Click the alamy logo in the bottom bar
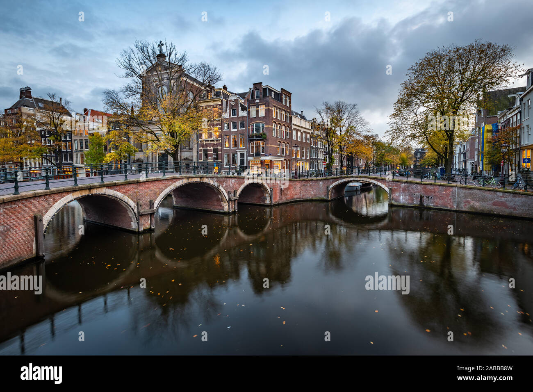Image resolution: width=533 pixels, height=392 pixels. click(x=41, y=374)
